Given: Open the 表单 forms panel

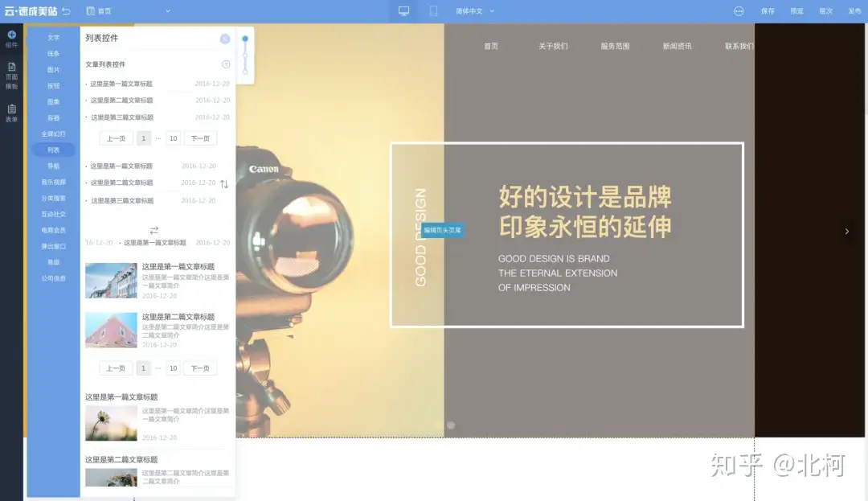Looking at the screenshot, I should (11, 113).
